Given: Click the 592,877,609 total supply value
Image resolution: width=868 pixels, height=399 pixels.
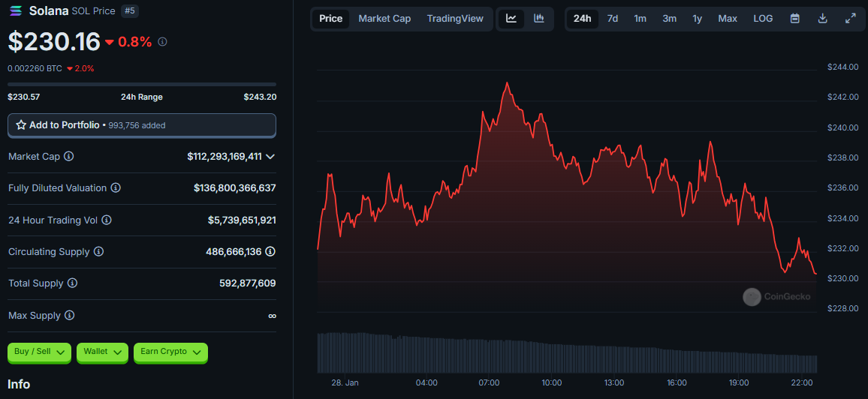Looking at the screenshot, I should (248, 283).
